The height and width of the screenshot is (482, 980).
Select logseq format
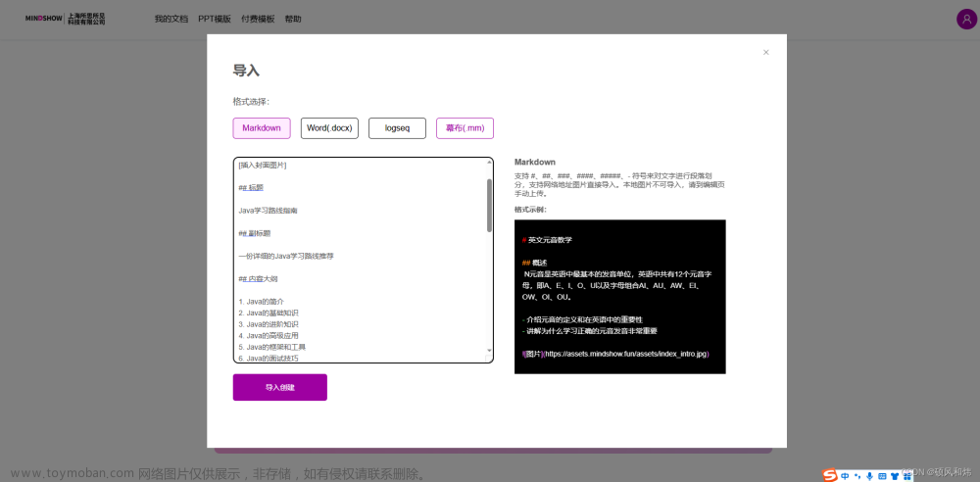point(397,128)
